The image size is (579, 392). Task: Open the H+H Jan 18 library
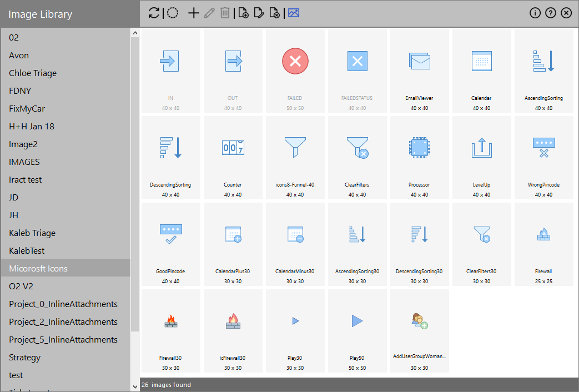click(x=66, y=126)
